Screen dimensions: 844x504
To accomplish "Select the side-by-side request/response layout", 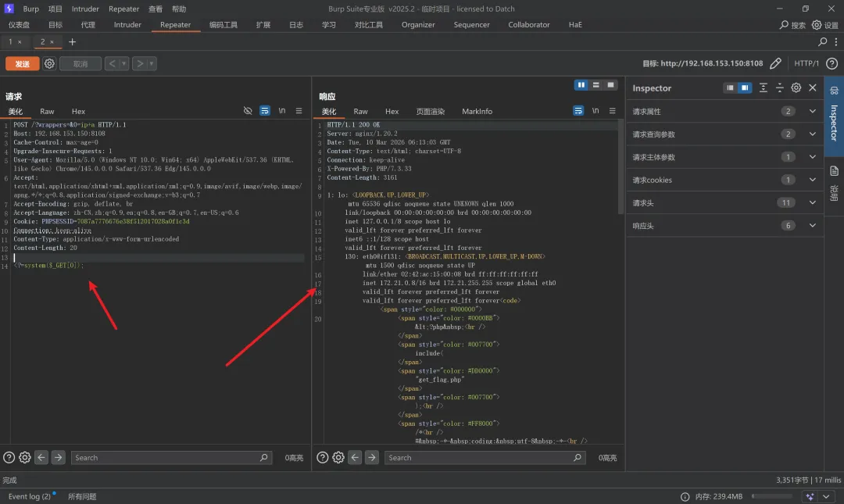I will click(x=581, y=85).
